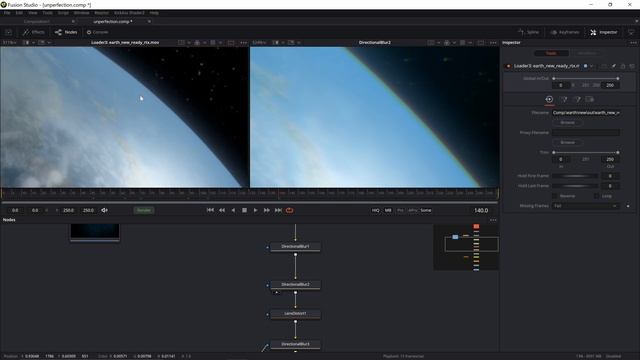Select the Settings tab icon of Loader3
Viewport: 640px width, 360px height.
(590, 99)
